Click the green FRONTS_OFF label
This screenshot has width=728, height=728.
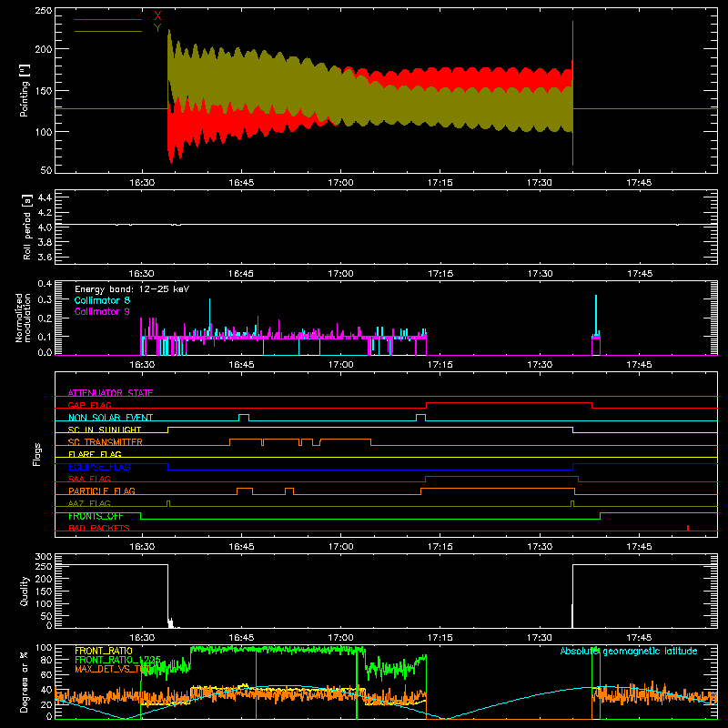(96, 516)
